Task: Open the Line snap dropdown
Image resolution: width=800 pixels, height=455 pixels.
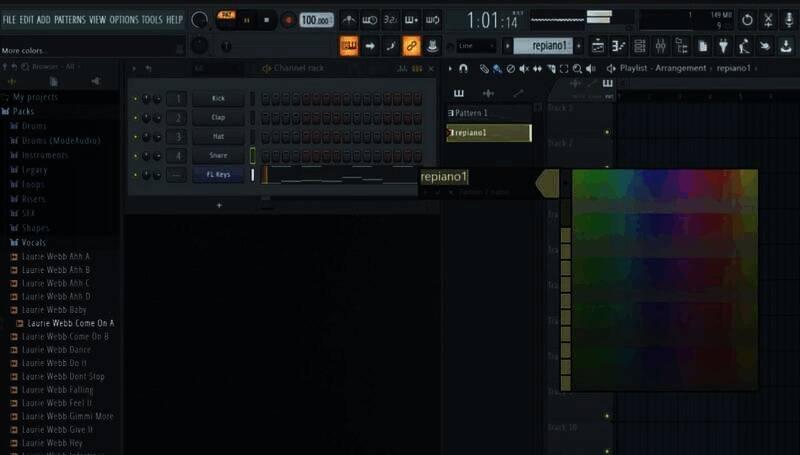Action: [476, 45]
